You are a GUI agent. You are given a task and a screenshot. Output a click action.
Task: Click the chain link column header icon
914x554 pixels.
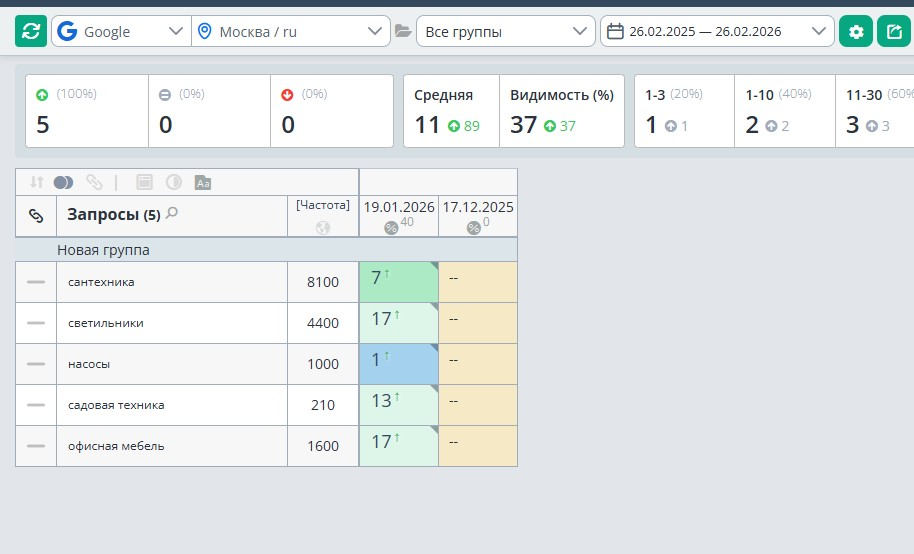[36, 216]
